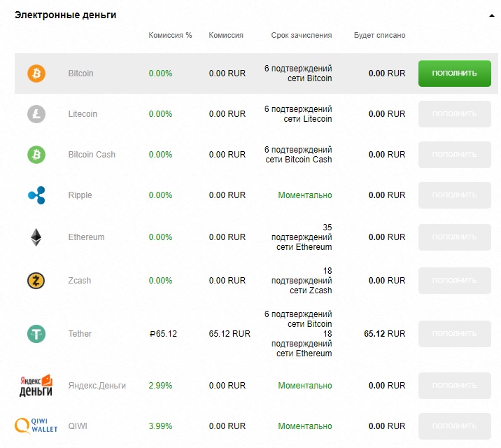The width and height of the screenshot is (501, 448).
Task: Select the Яндекс.Деньги payment method name
Action: 97,386
